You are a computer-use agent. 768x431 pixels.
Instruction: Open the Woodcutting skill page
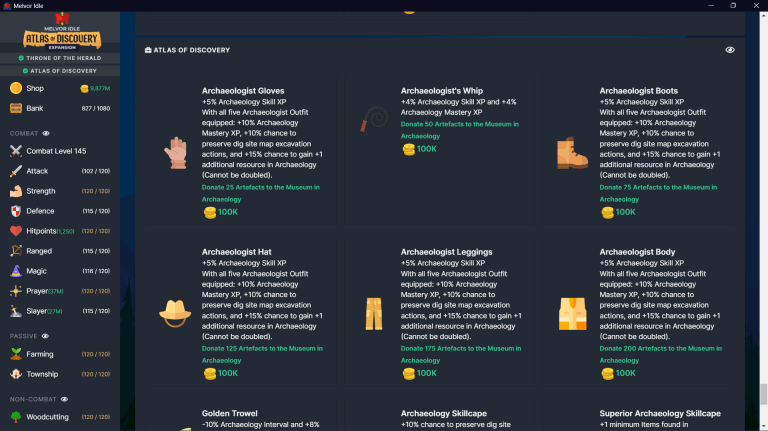click(47, 417)
